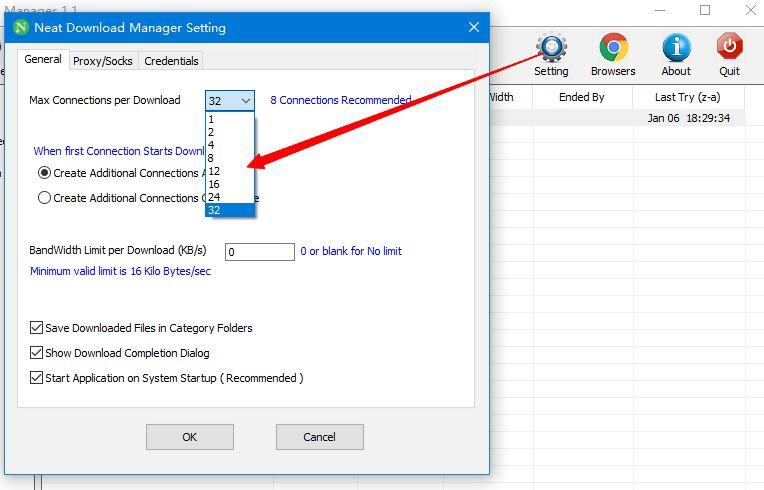Select the first Create Additional Connections radio
The image size is (764, 490).
click(x=44, y=173)
